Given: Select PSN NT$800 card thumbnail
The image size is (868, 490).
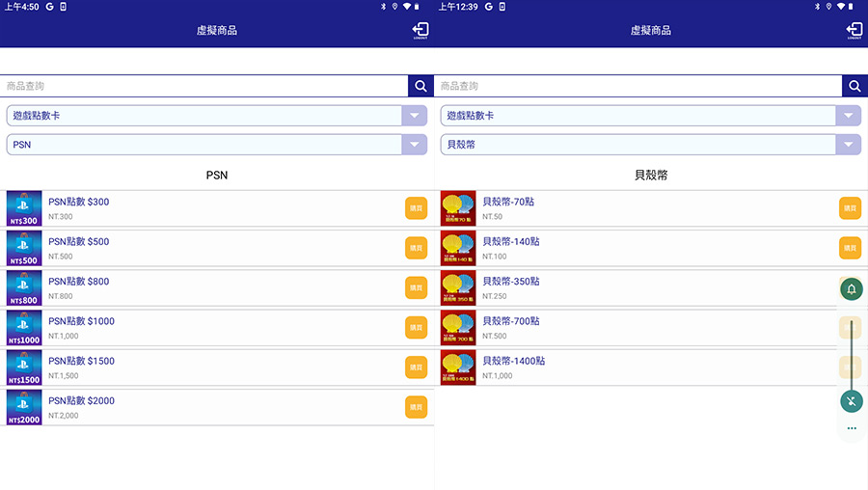Looking at the screenshot, I should pyautogui.click(x=24, y=287).
